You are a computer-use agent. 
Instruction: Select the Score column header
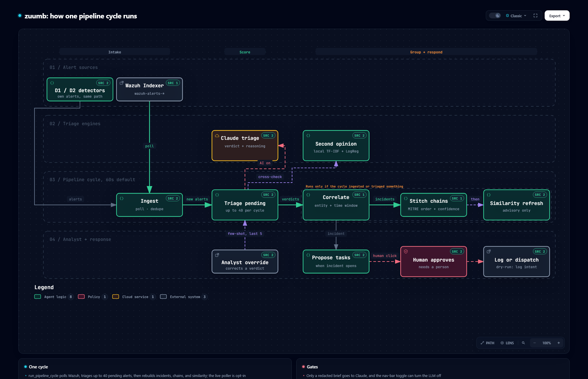click(x=245, y=52)
